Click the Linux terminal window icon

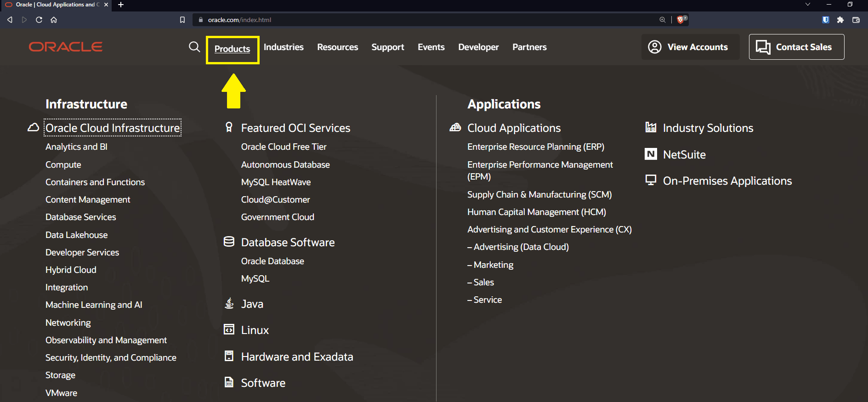[x=229, y=329]
